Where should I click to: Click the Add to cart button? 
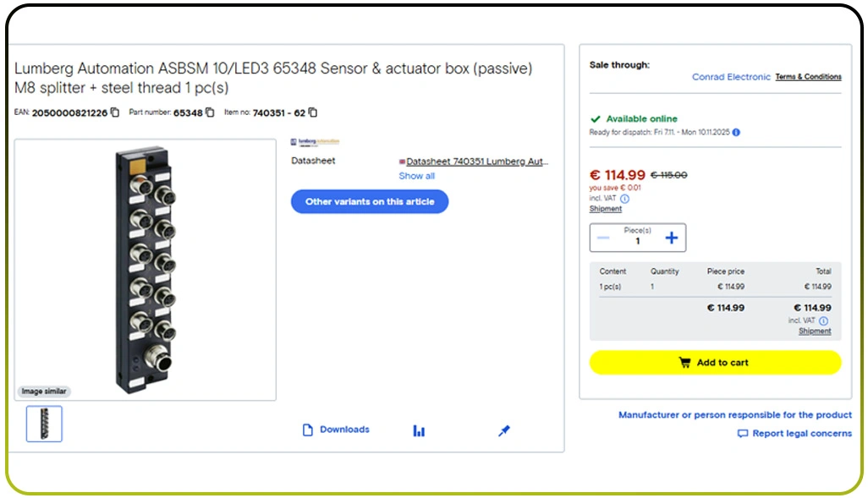click(715, 363)
